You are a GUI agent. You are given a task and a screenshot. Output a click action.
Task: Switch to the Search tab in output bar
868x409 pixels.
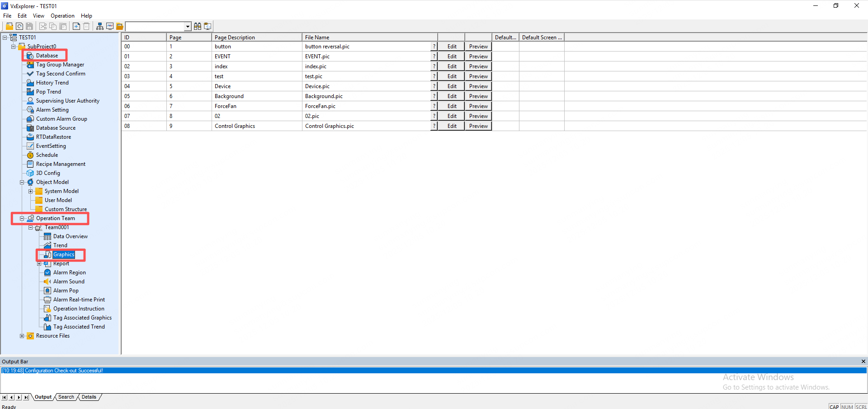(x=66, y=397)
